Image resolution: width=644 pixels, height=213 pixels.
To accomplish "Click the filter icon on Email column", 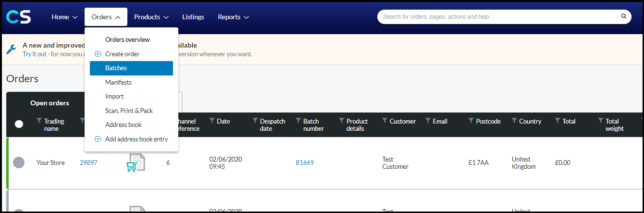I will tap(428, 121).
